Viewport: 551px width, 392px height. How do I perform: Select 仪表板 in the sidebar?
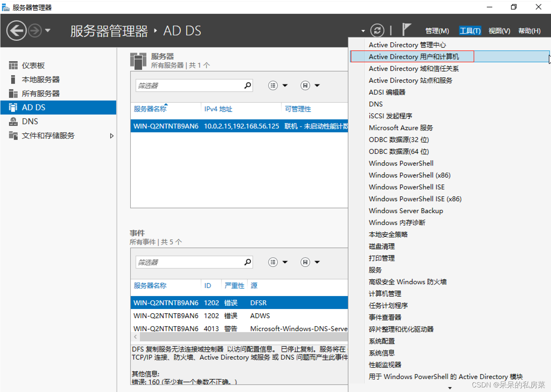pos(59,65)
